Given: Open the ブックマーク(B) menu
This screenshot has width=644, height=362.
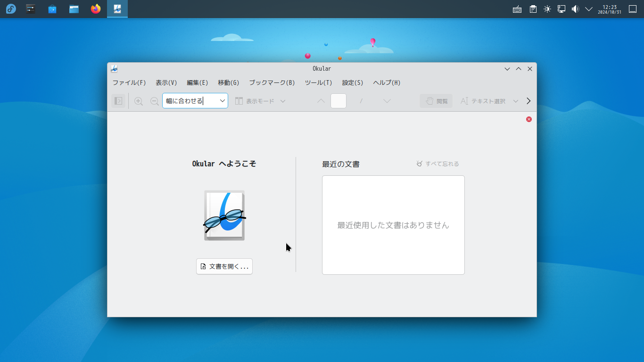Looking at the screenshot, I should (x=272, y=82).
